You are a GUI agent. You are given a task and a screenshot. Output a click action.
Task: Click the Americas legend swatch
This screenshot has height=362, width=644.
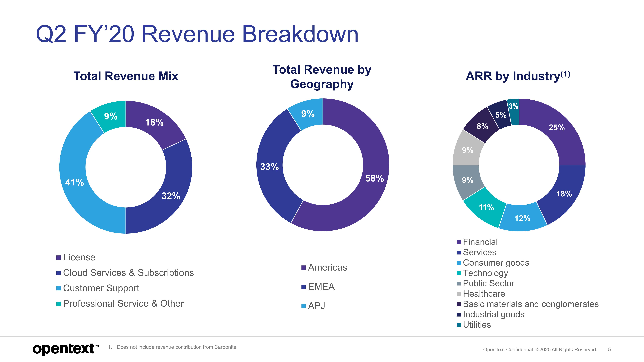[304, 268]
